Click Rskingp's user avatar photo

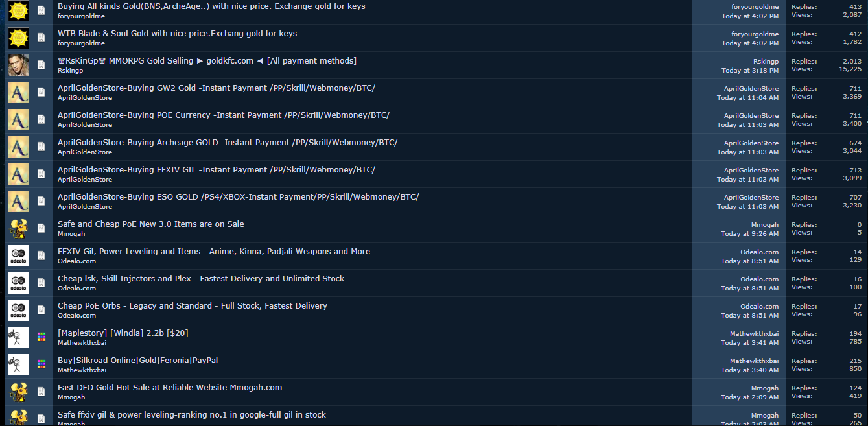click(x=18, y=65)
